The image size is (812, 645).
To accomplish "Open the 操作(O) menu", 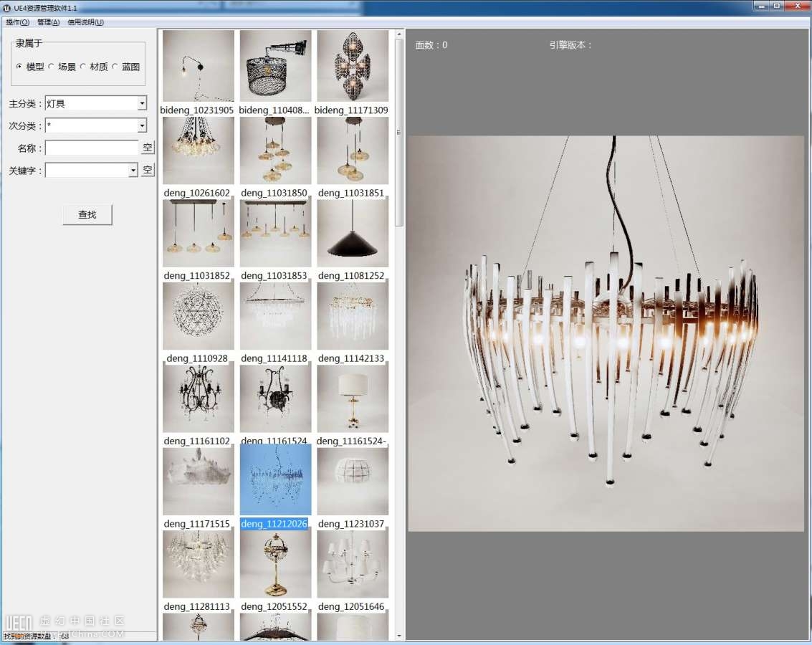I will 18,22.
